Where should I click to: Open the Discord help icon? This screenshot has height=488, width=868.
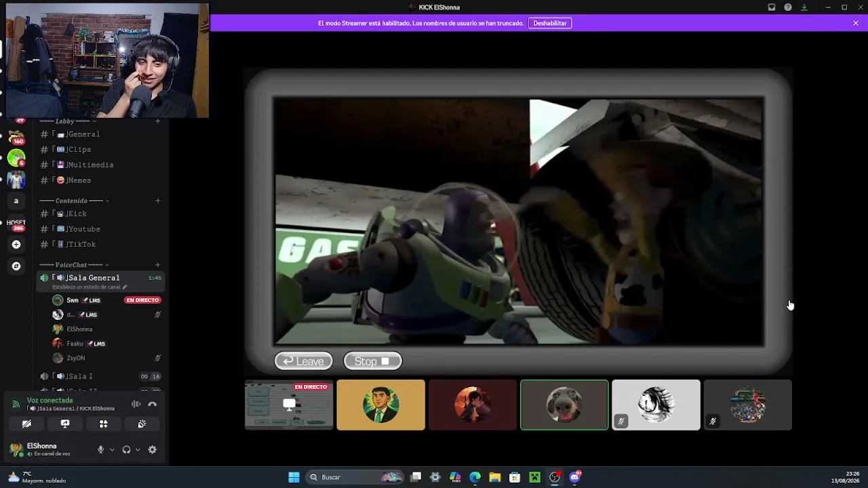(788, 7)
